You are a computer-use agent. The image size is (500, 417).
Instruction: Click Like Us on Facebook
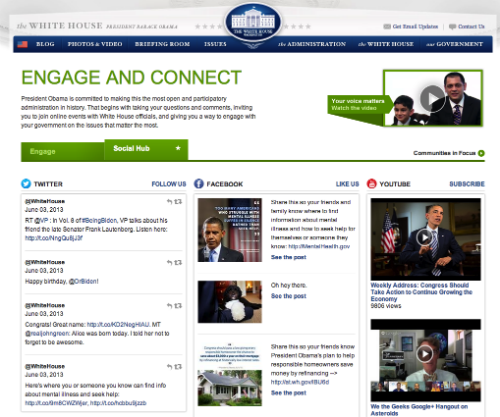347,184
